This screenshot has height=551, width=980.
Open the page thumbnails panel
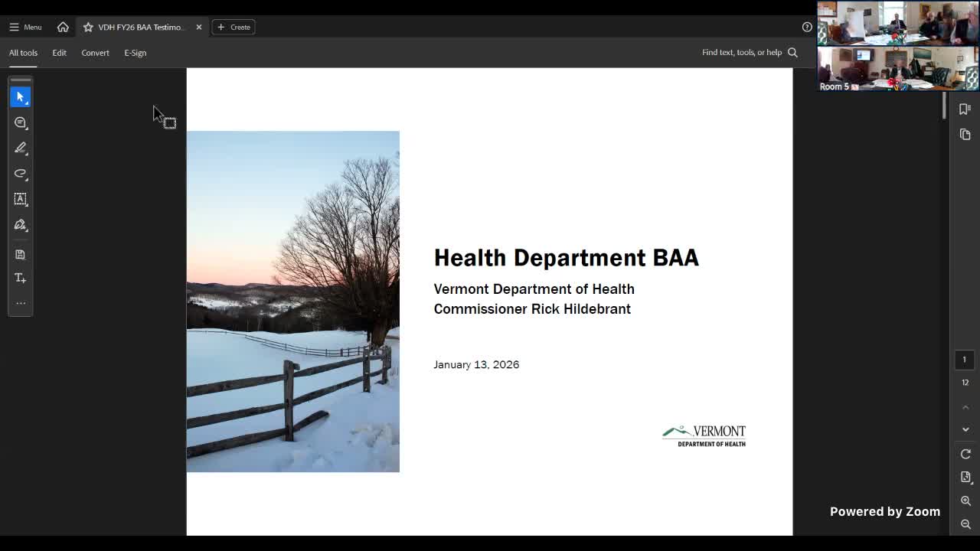pyautogui.click(x=965, y=135)
